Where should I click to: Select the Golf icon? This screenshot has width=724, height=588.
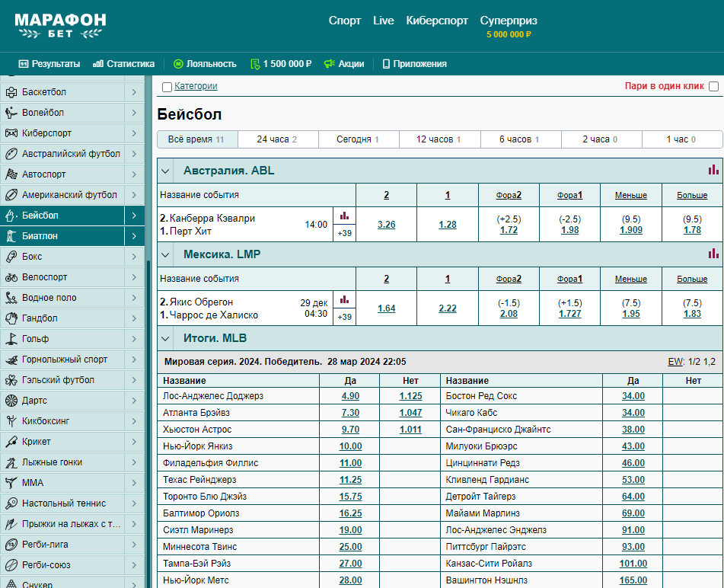point(11,339)
